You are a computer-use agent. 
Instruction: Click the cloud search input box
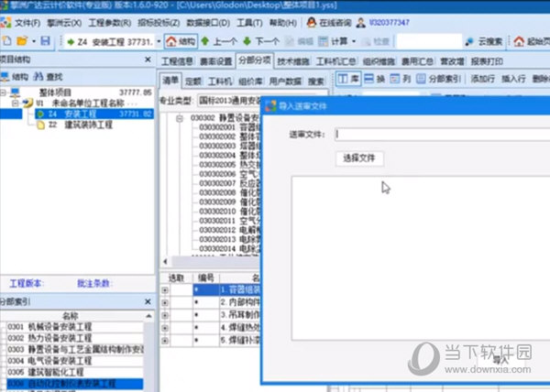429,42
